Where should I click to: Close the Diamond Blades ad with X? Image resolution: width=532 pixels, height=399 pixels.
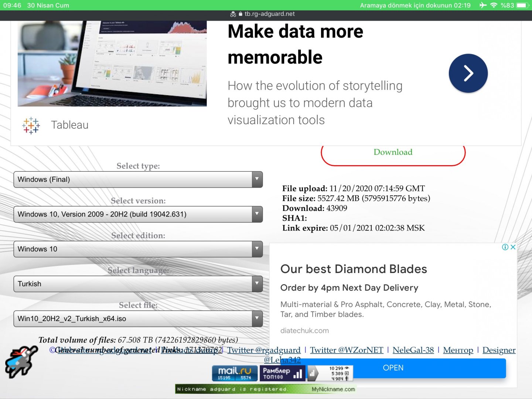(x=513, y=247)
